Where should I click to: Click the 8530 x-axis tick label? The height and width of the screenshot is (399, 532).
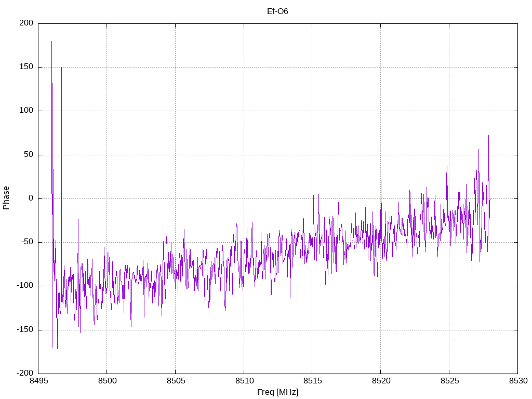517,381
